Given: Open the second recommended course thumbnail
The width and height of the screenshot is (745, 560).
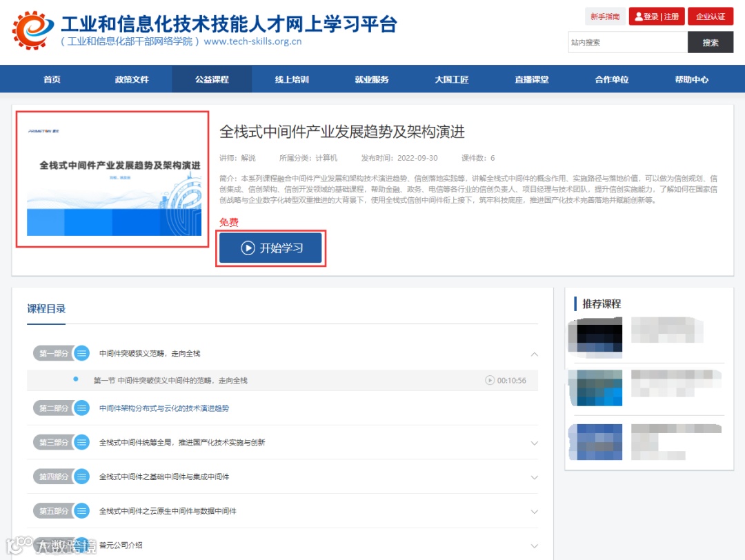Looking at the screenshot, I should pos(595,388).
